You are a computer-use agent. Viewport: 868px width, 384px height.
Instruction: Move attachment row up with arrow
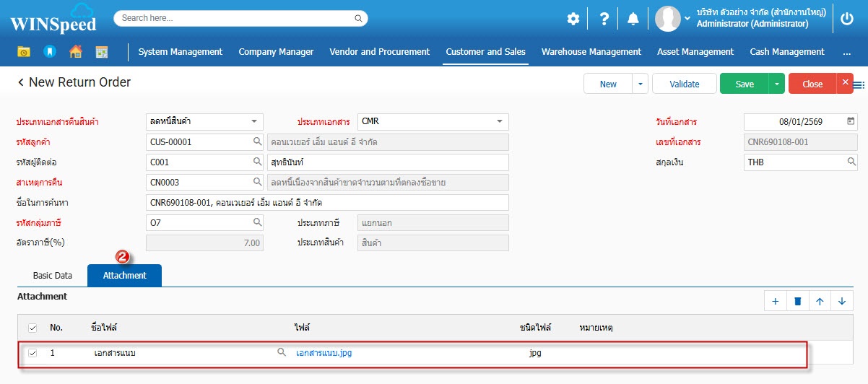820,302
